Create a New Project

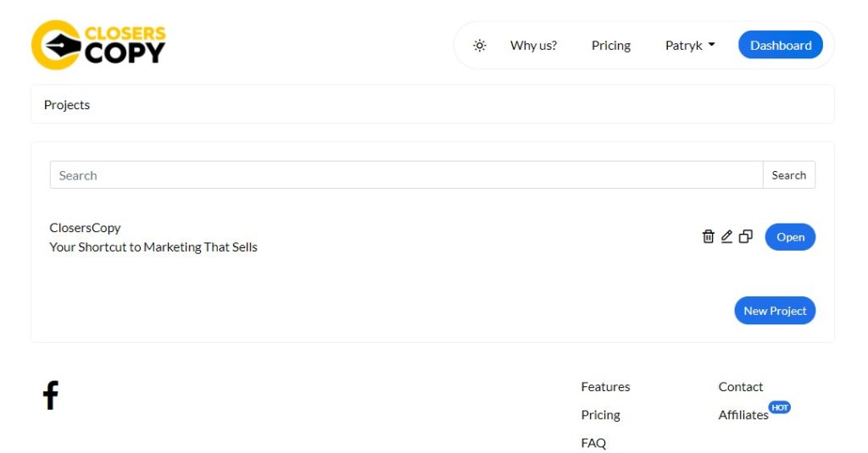[x=775, y=311]
